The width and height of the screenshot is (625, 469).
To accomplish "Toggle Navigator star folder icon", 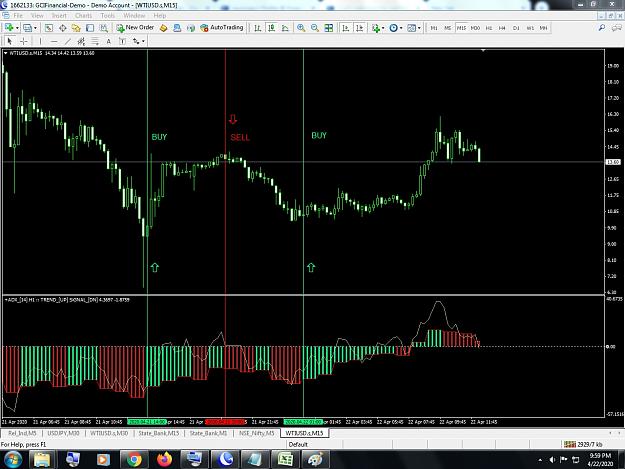I will click(x=76, y=28).
